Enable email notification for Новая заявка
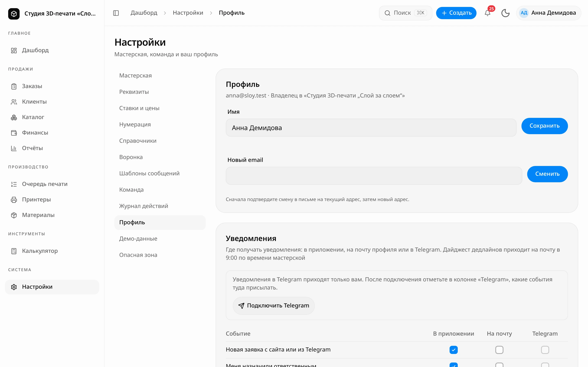588x367 pixels. (x=499, y=350)
